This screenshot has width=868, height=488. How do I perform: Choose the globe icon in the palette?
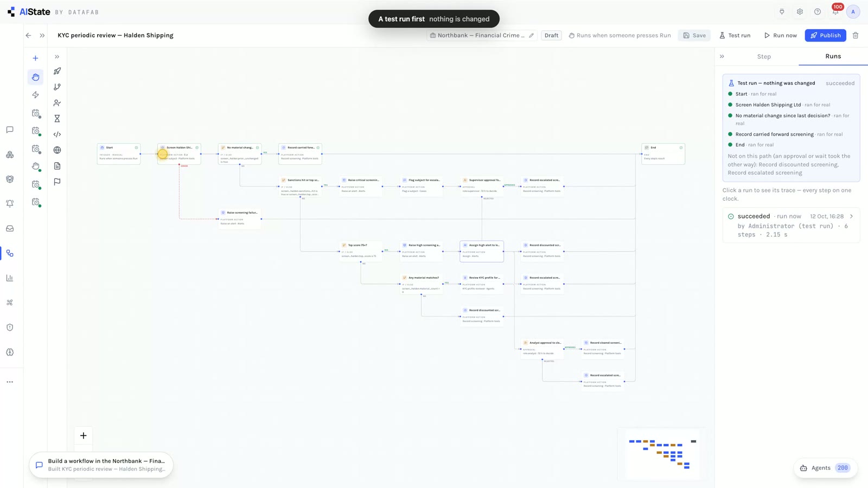tap(57, 150)
